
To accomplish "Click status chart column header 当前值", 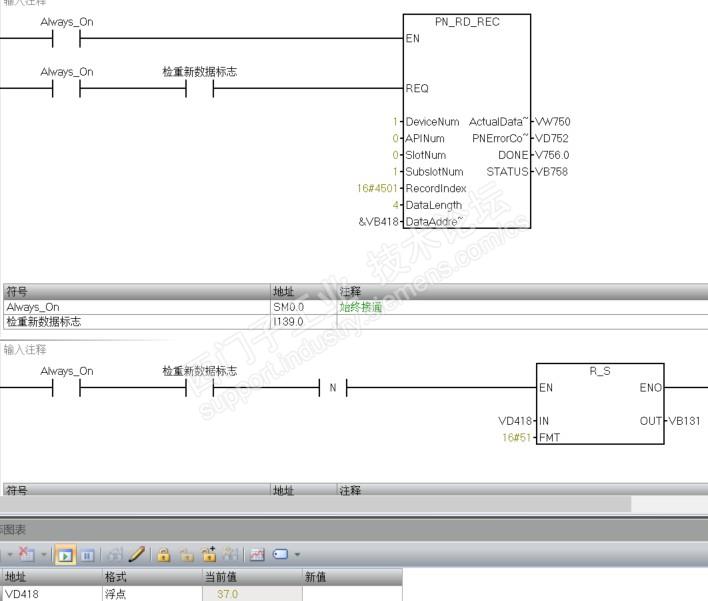I will (252, 577).
